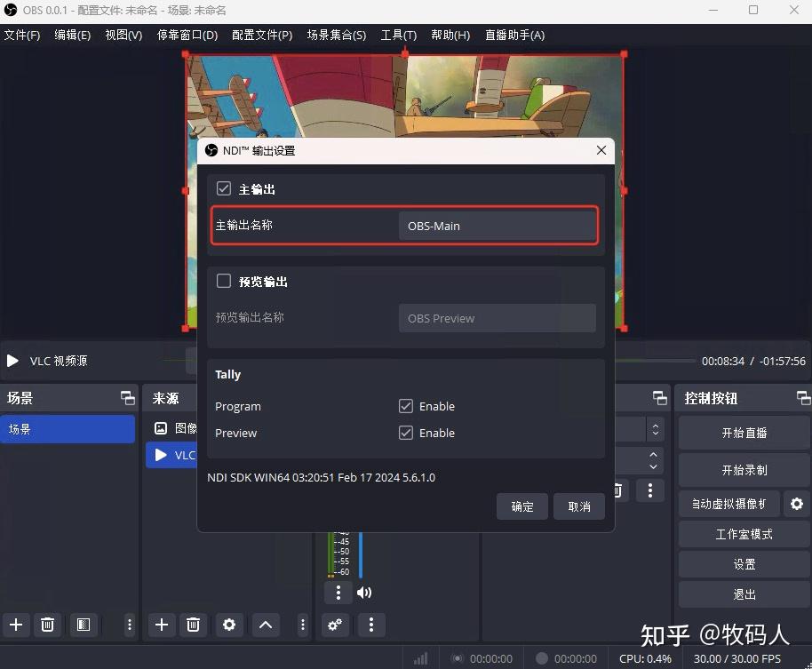
Task: Move source up using arrow icon
Action: tap(265, 625)
